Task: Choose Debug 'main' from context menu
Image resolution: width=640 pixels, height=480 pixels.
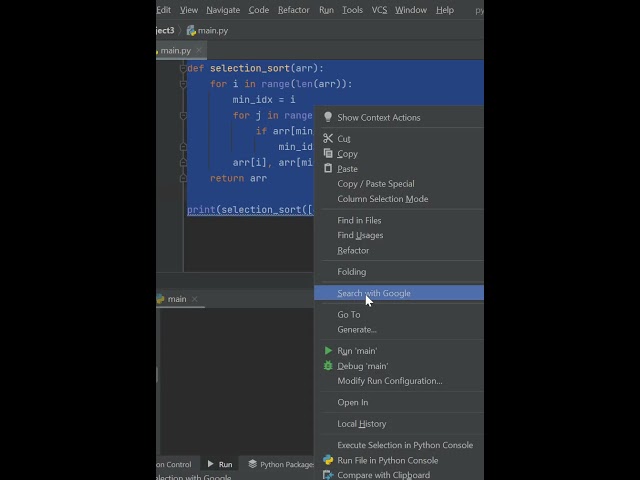Action: pyautogui.click(x=399, y=366)
